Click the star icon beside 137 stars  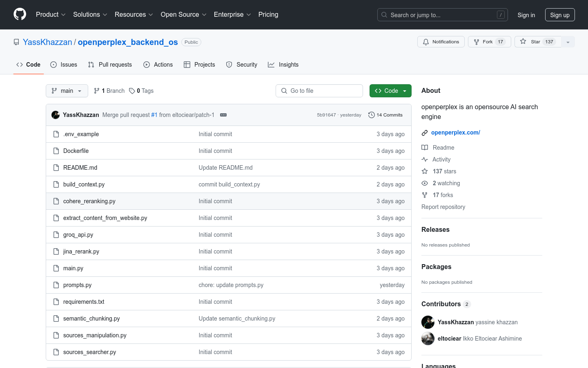click(x=425, y=171)
